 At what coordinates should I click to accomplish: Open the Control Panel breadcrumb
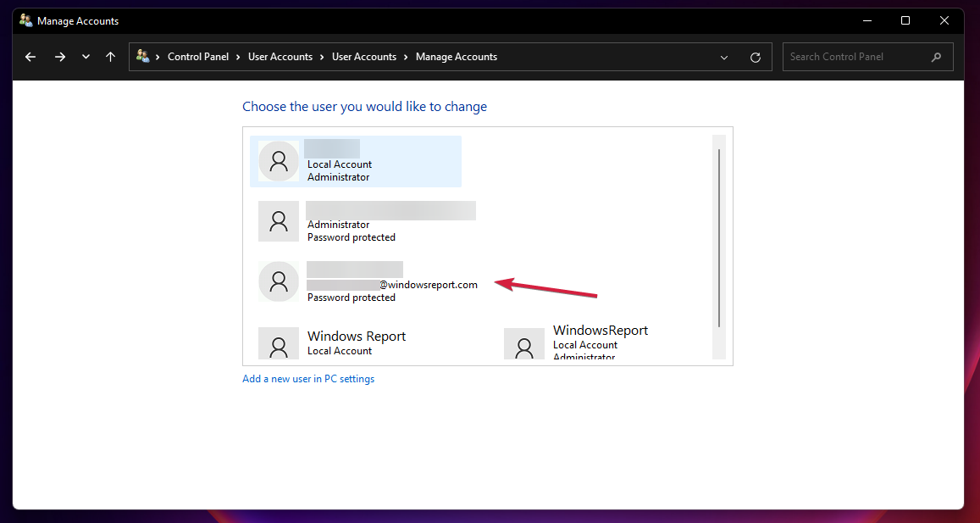198,57
